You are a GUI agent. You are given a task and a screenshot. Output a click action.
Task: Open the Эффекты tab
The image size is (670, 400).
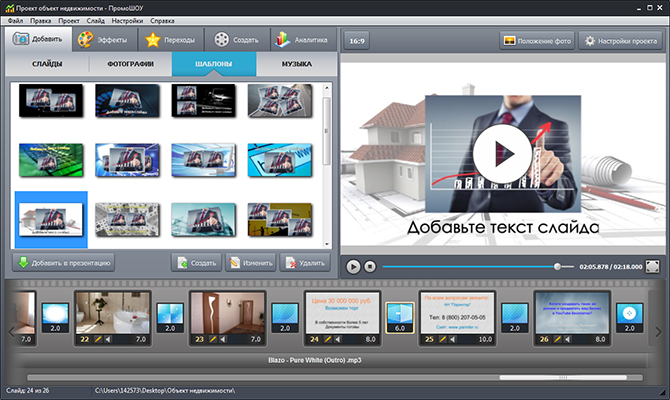click(x=102, y=40)
